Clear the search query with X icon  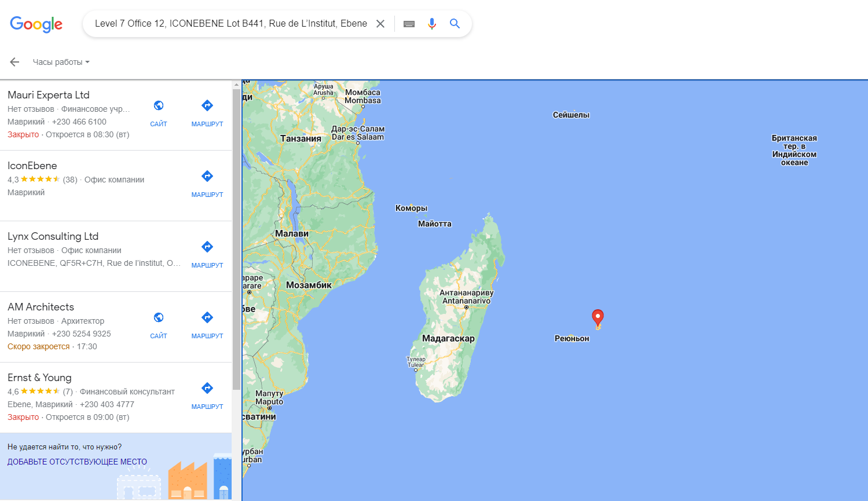pos(380,24)
